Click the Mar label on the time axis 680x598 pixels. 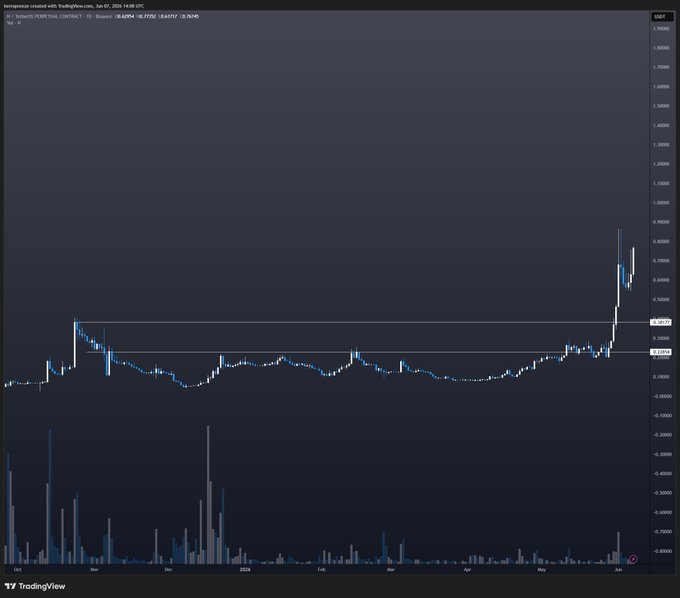[x=391, y=569]
